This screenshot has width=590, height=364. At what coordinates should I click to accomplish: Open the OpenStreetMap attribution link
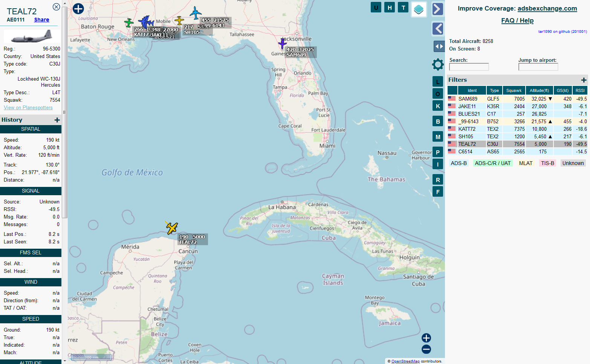pos(405,361)
